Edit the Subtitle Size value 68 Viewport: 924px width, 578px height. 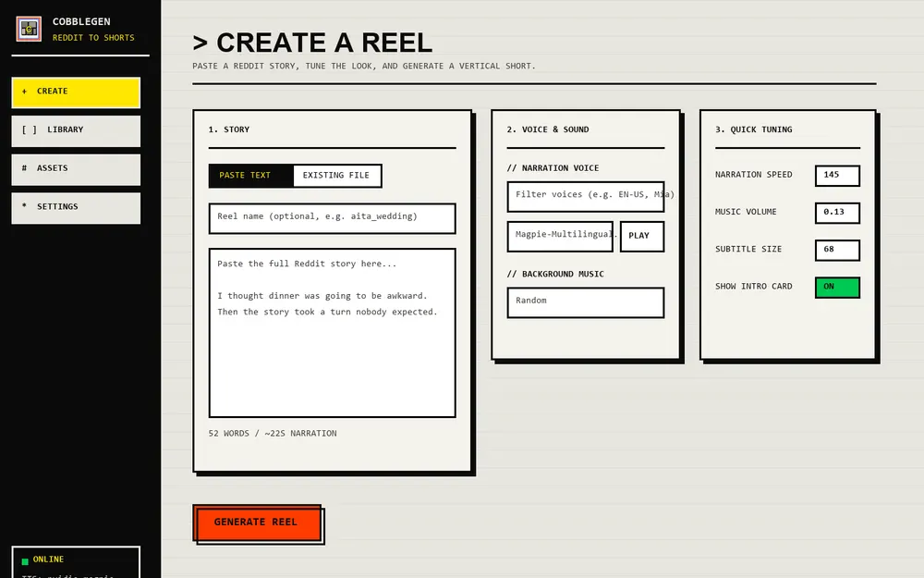(837, 250)
